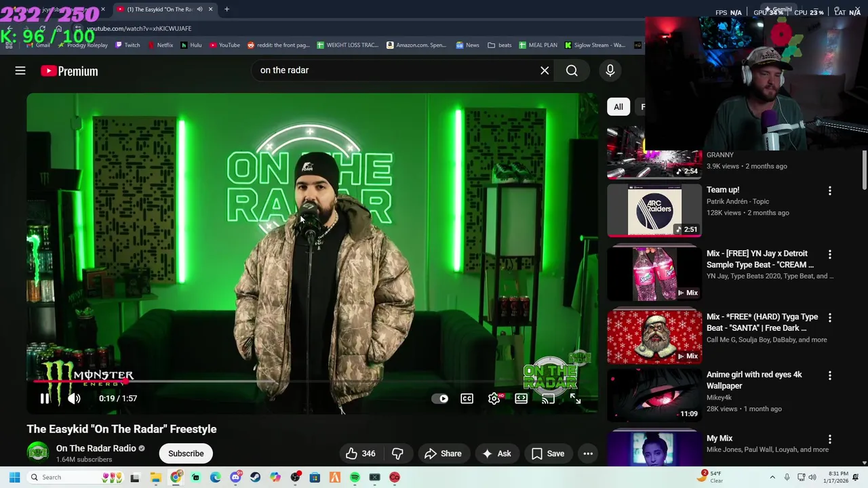Open options for Tyga Type Beat SANTA mix
Viewport: 868px width, 488px height.
pyautogui.click(x=829, y=317)
